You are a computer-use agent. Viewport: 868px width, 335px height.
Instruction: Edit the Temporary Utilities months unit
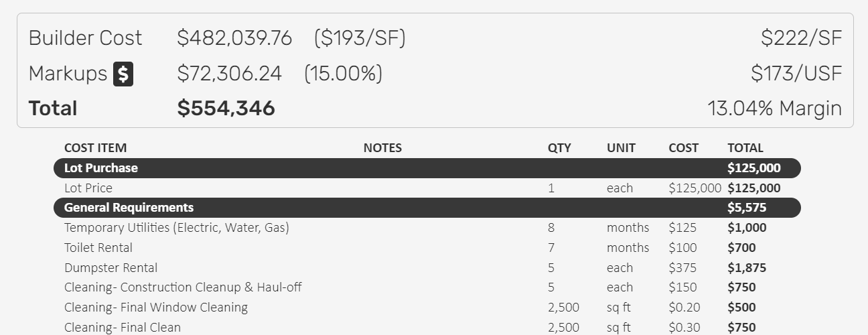[628, 228]
